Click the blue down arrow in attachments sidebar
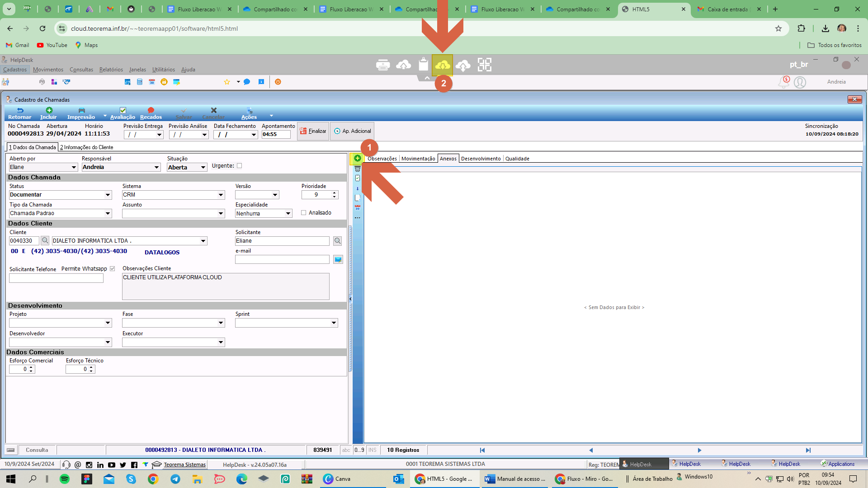The width and height of the screenshot is (868, 488). coord(357,188)
